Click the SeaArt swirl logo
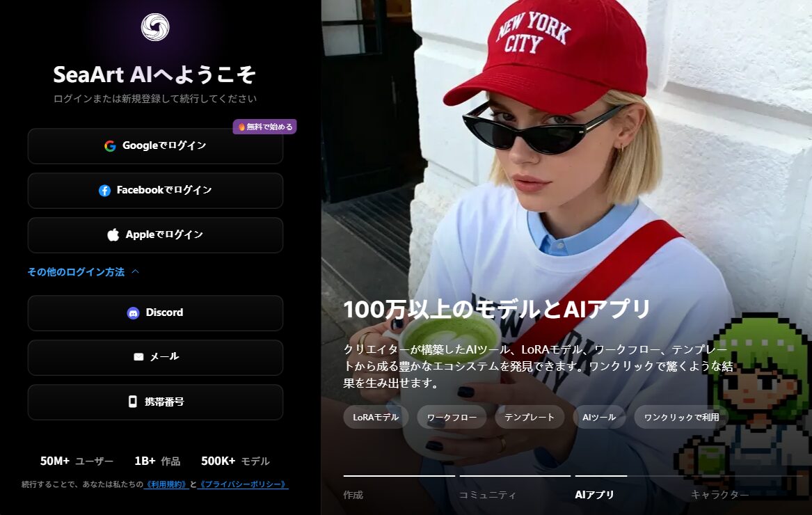812x515 pixels. pyautogui.click(x=155, y=27)
